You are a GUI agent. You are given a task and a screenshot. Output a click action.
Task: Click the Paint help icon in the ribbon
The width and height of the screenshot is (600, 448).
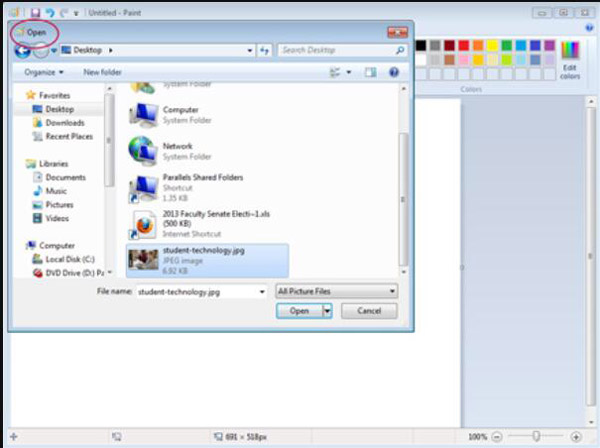point(589,28)
